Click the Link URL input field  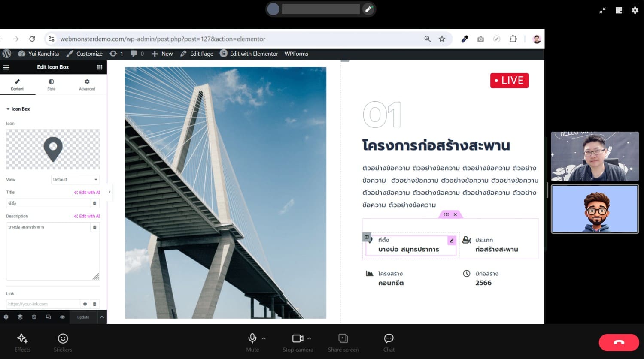43,304
